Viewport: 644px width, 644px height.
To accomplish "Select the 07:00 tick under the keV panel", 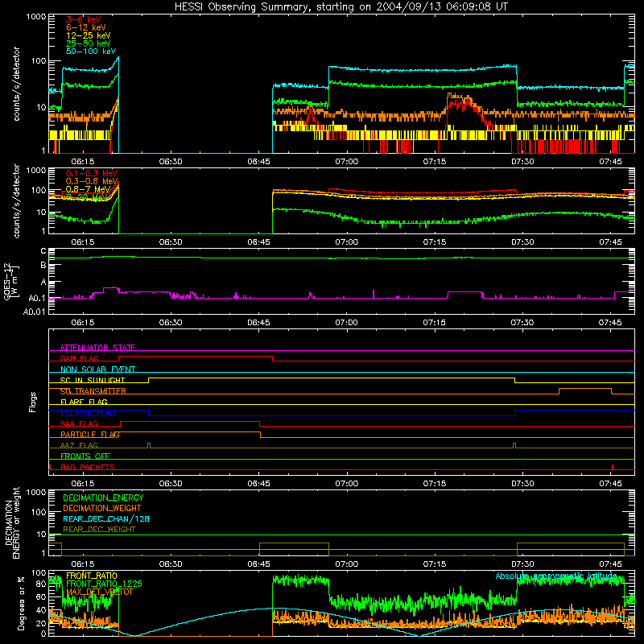I will tap(347, 162).
